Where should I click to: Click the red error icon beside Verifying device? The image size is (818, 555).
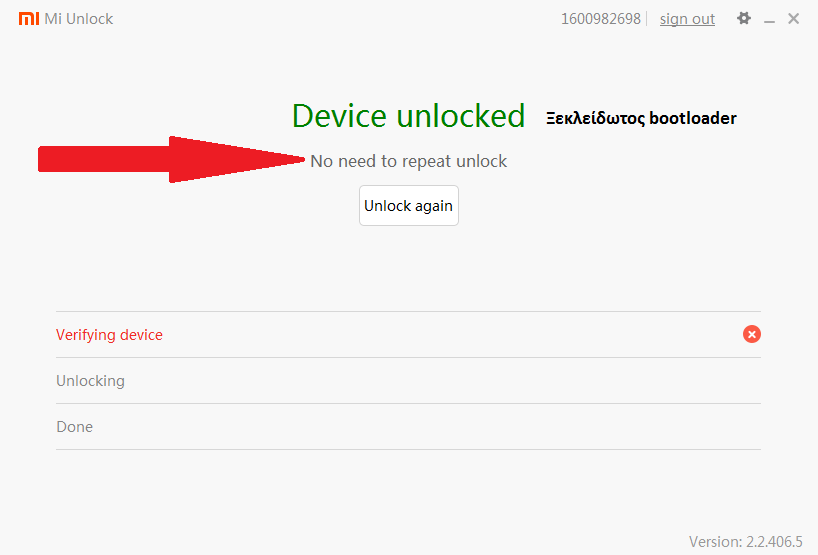click(x=752, y=334)
